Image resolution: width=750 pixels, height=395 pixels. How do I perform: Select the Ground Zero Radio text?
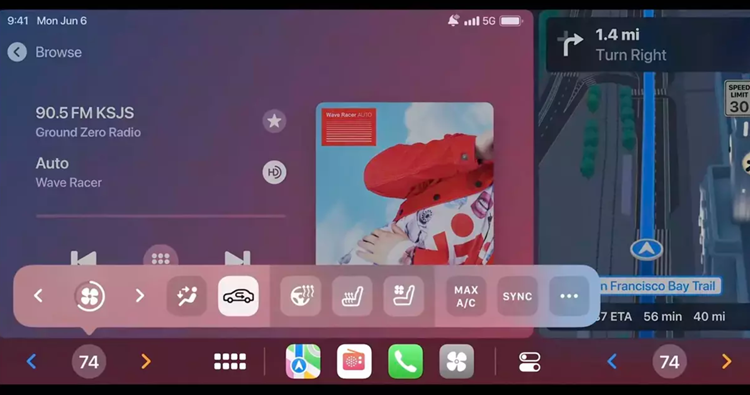(x=88, y=132)
